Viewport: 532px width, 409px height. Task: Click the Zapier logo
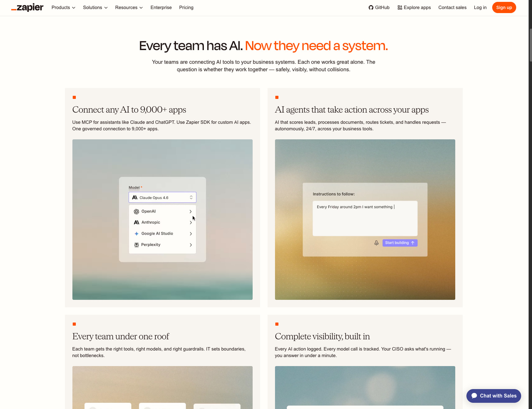[x=27, y=7]
